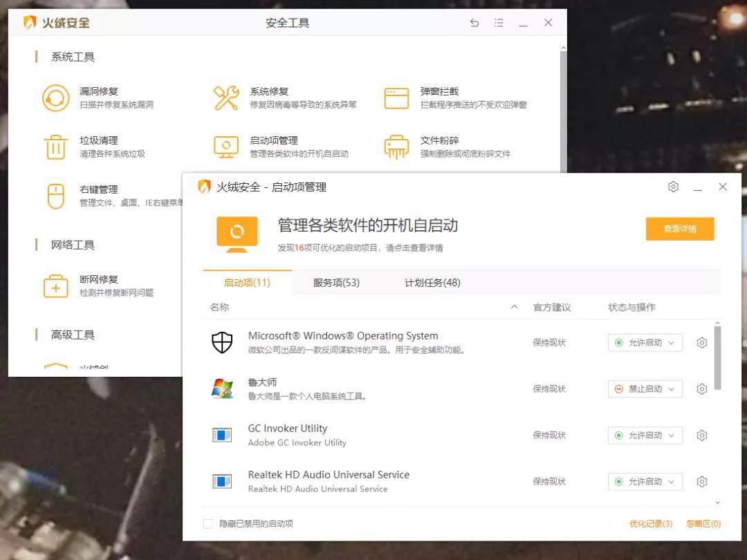Screen dimensions: 747x560
Task: Open the 允许启动 dropdown for Microsoft Windows
Action: pyautogui.click(x=645, y=342)
